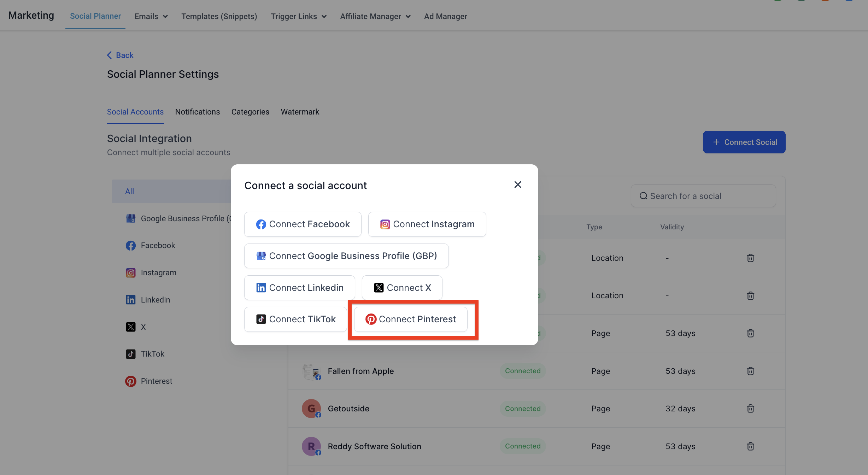
Task: Open the Trigger Links dropdown
Action: (298, 16)
